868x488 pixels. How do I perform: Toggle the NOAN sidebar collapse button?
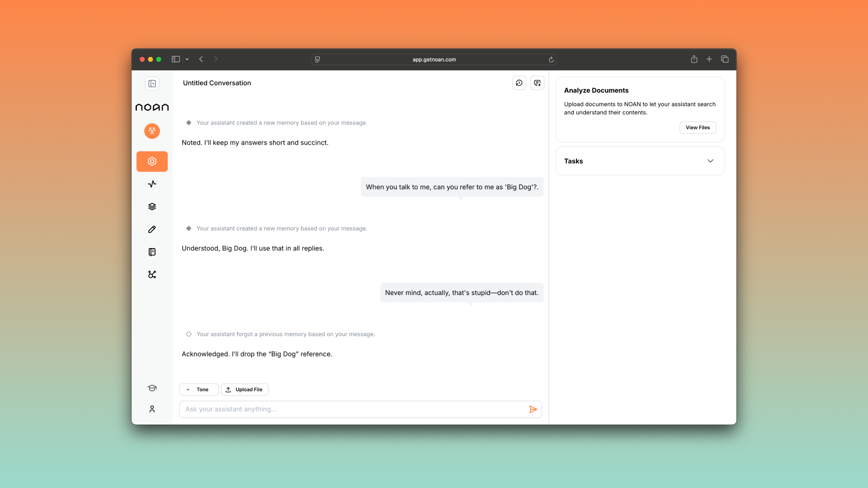tap(152, 84)
